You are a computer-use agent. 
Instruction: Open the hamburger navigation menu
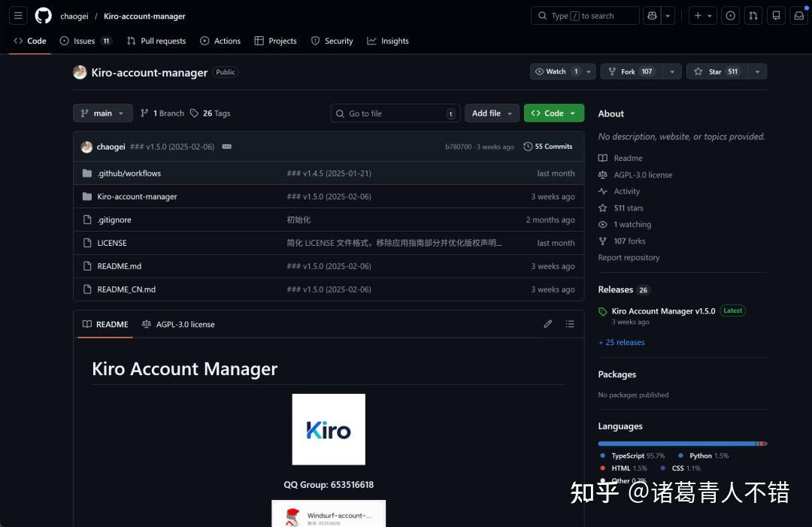[19, 16]
